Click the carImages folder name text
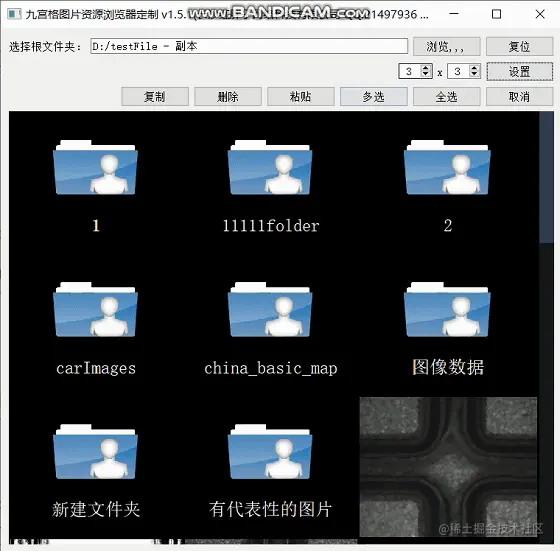This screenshot has height=551, width=560. [x=96, y=368]
